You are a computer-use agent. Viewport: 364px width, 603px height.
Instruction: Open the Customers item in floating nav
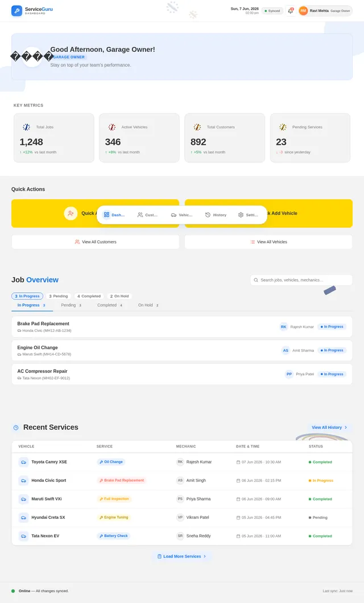pos(147,215)
